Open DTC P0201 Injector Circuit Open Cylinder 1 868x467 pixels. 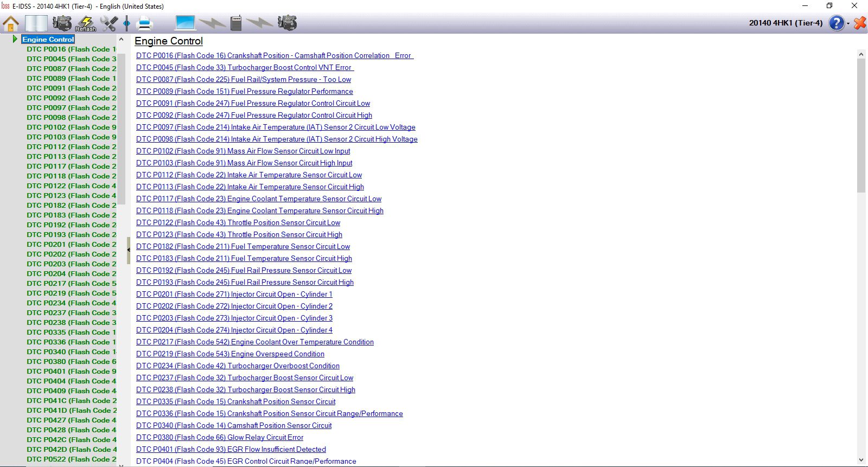(x=234, y=294)
